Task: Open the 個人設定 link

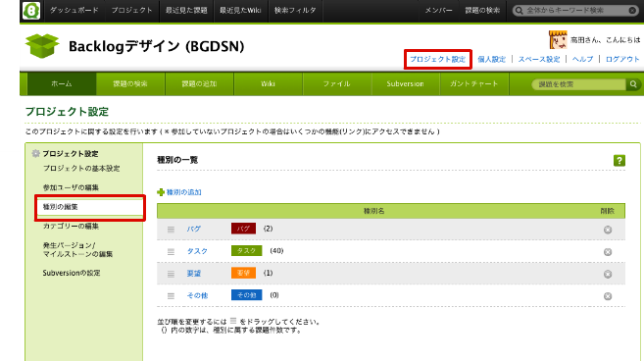Action: [x=492, y=59]
